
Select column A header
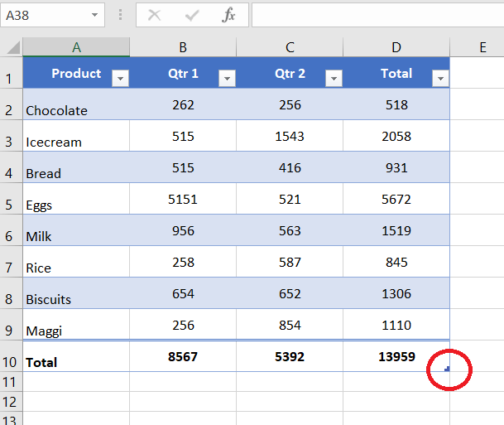coord(76,47)
